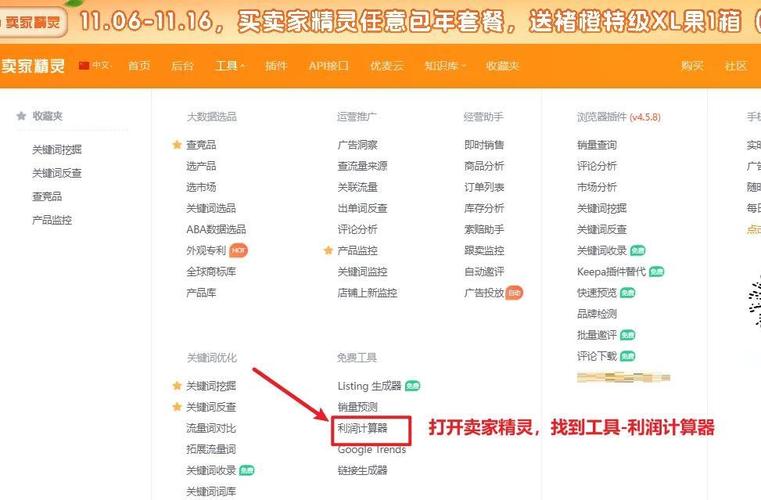Open 销量查询 under 浏览器插件

597,145
